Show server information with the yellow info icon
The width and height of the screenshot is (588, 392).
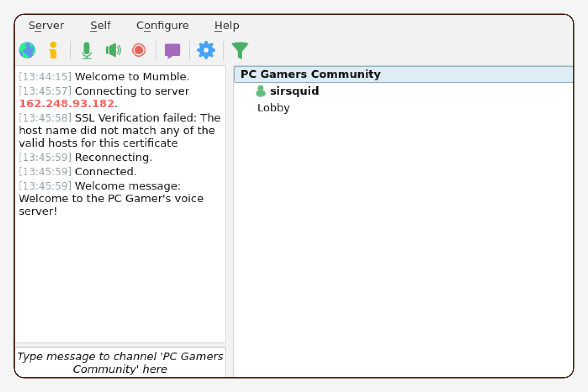(x=53, y=50)
